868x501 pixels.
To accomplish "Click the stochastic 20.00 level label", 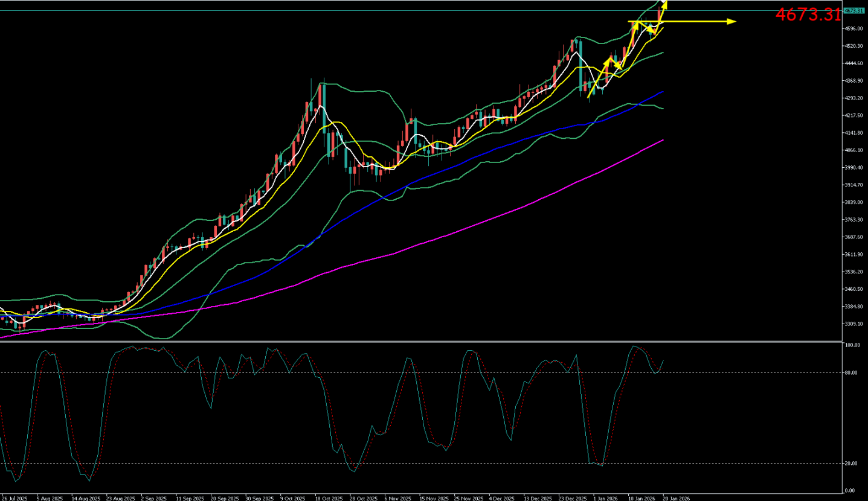I will tap(852, 464).
